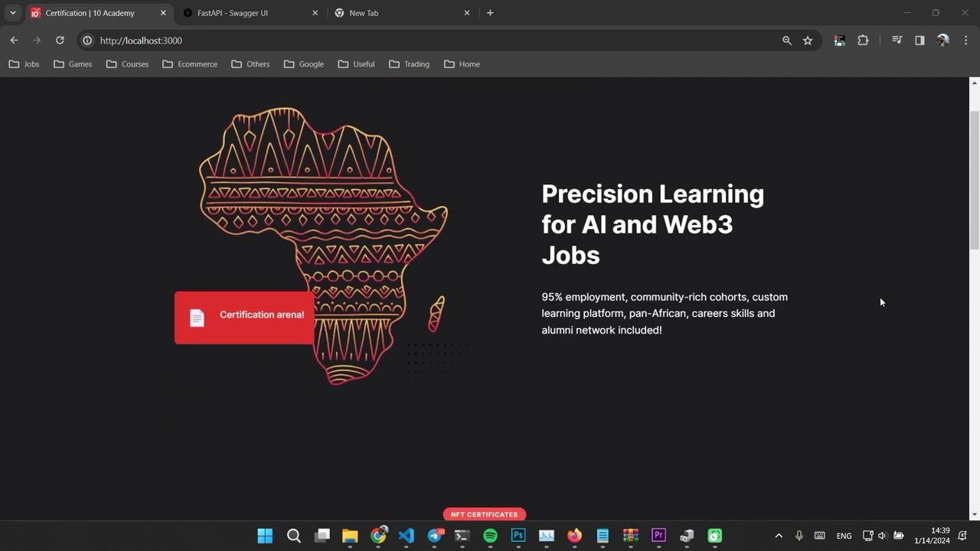Open Task View on the taskbar

[322, 536]
